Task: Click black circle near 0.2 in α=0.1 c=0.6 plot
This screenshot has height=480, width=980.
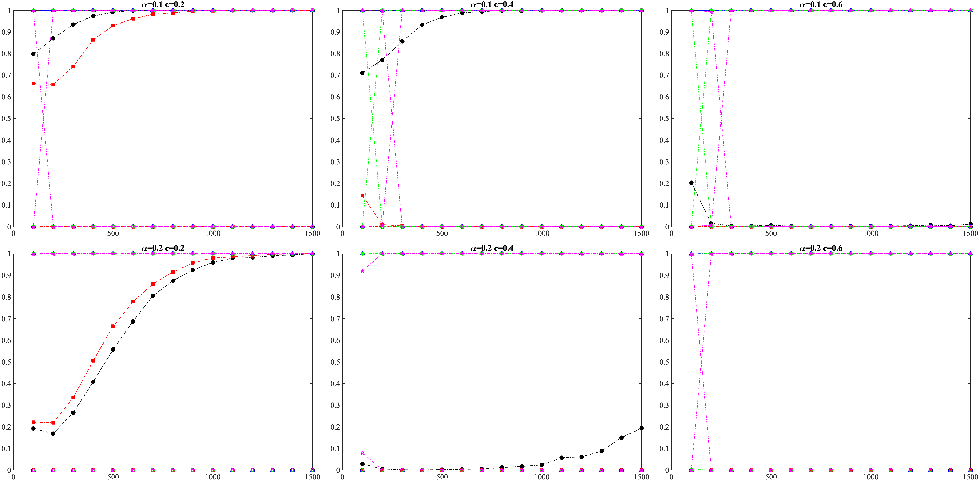Action: [x=691, y=183]
